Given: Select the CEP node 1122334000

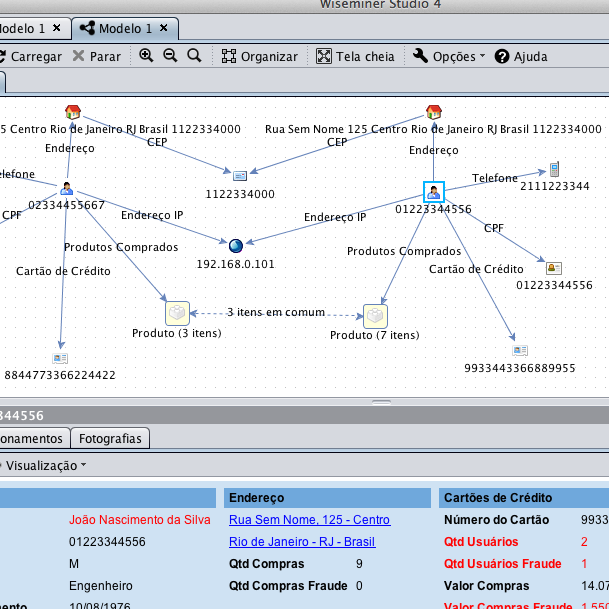Looking at the screenshot, I should coord(240,176).
